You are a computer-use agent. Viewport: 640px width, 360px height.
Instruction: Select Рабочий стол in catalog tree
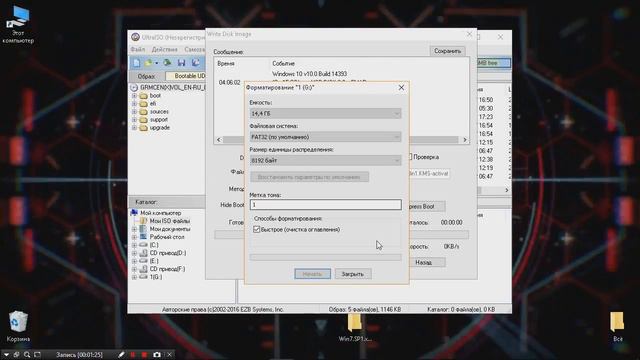tap(167, 237)
